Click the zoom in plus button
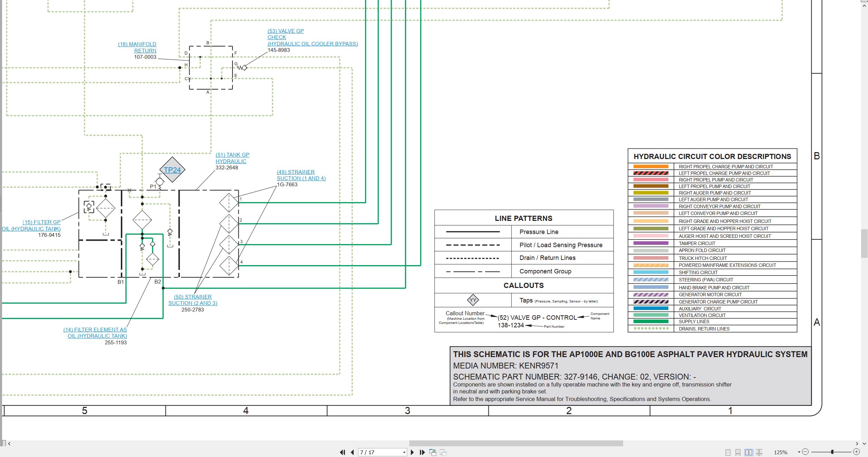Screen dimensions: 868x457 click(856, 452)
